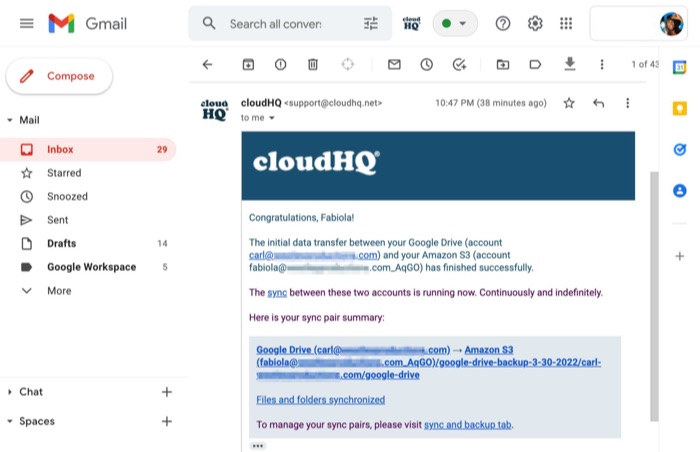Expand the Chat section
Viewport: 700px width, 452px height.
[10, 392]
